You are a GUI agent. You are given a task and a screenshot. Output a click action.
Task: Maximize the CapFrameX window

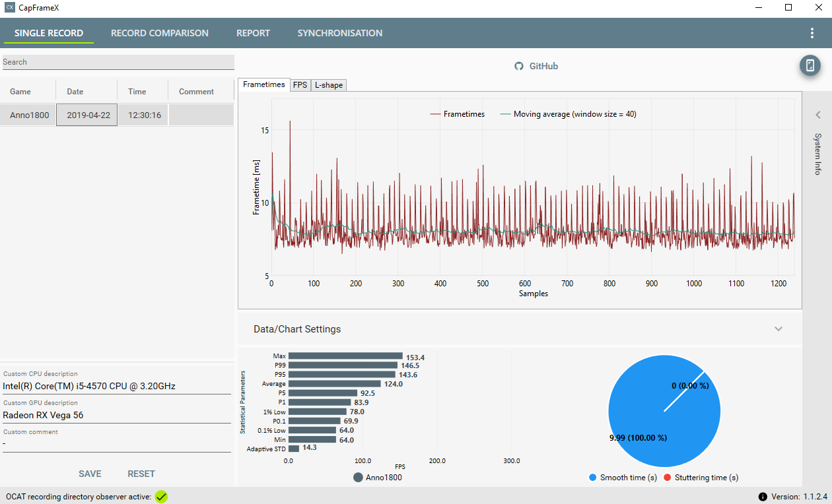[788, 8]
